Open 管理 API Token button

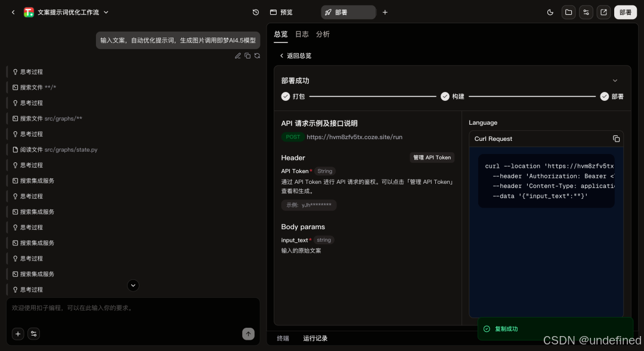tap(432, 158)
